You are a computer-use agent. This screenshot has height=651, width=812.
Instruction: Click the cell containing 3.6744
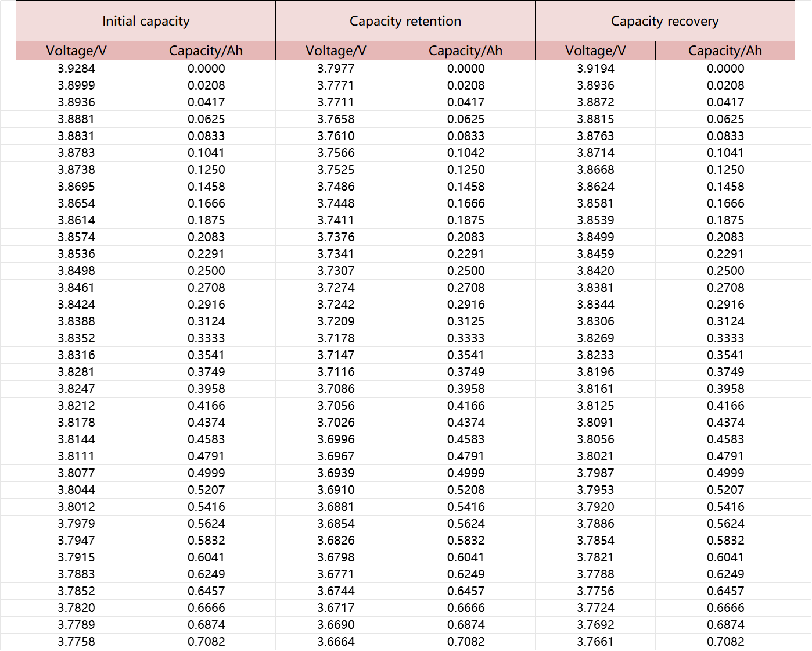coord(336,591)
